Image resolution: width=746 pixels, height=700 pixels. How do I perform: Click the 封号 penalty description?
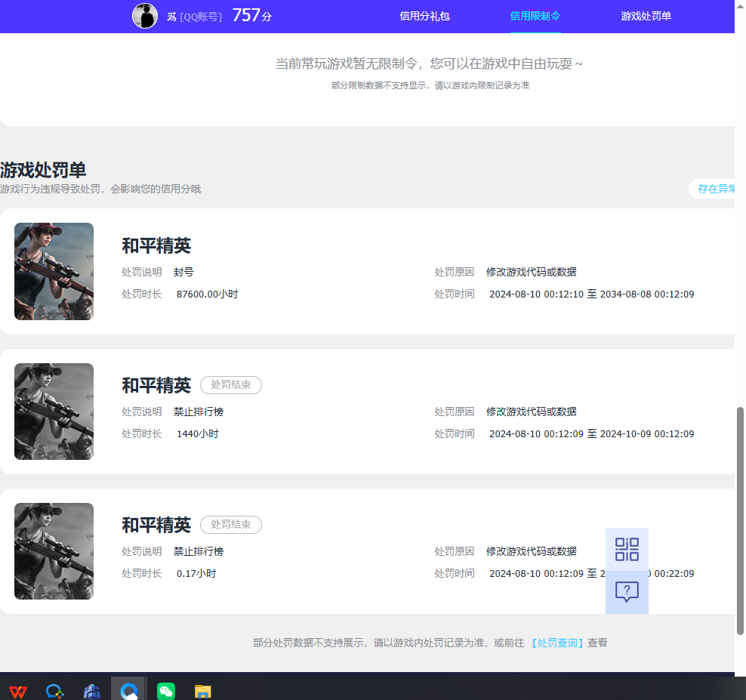[x=183, y=272]
